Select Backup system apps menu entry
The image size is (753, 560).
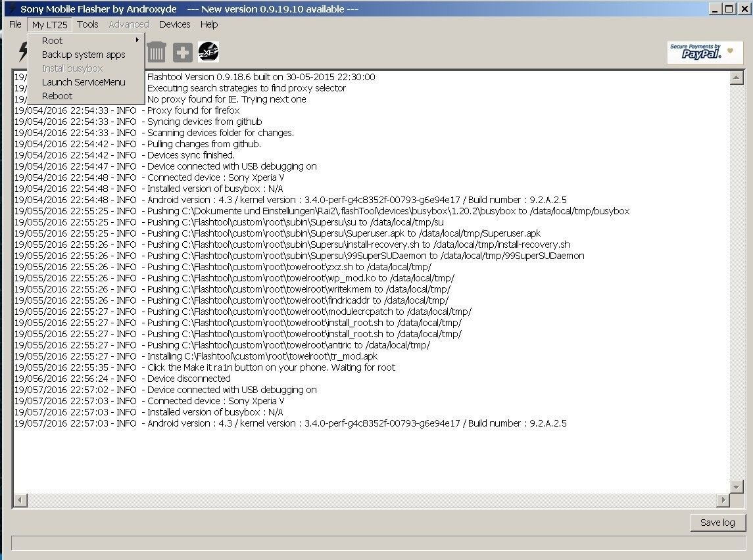point(86,55)
